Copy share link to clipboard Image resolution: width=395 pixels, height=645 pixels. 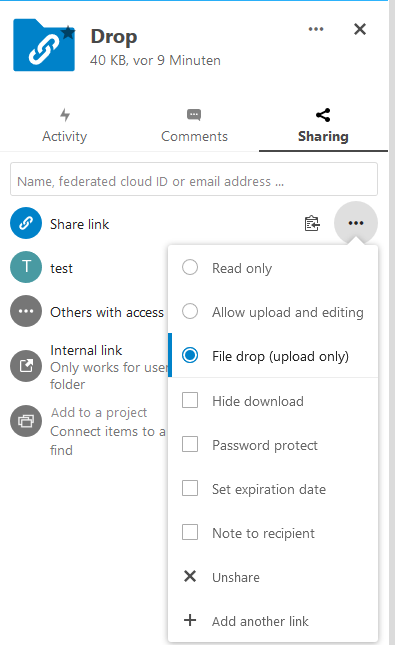[312, 223]
